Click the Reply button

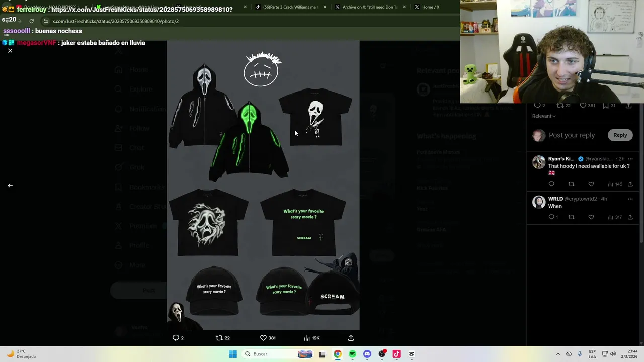pyautogui.click(x=620, y=135)
